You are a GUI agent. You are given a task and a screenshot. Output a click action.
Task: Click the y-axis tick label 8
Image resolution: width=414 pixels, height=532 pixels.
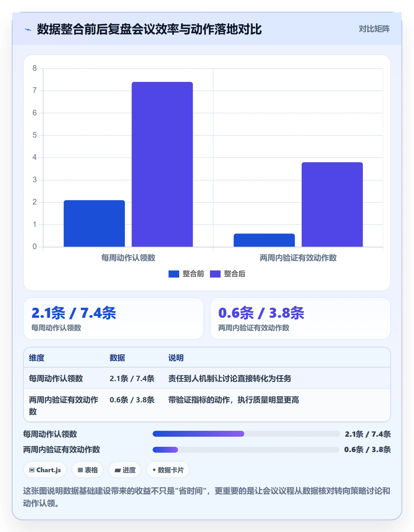pos(35,68)
